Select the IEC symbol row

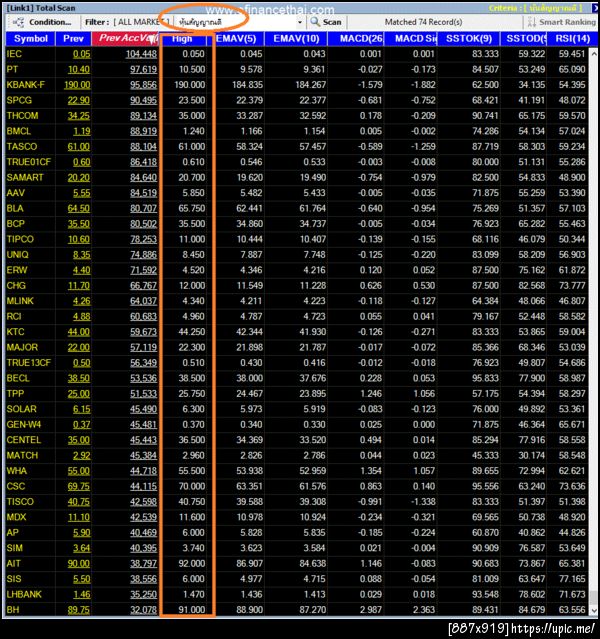pos(297,54)
